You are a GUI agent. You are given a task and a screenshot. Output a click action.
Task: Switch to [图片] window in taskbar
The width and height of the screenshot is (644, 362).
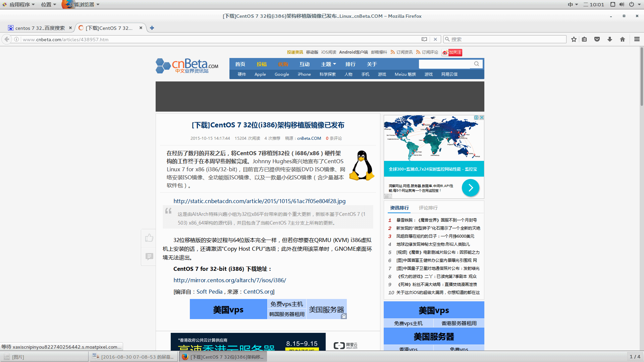coord(45,357)
